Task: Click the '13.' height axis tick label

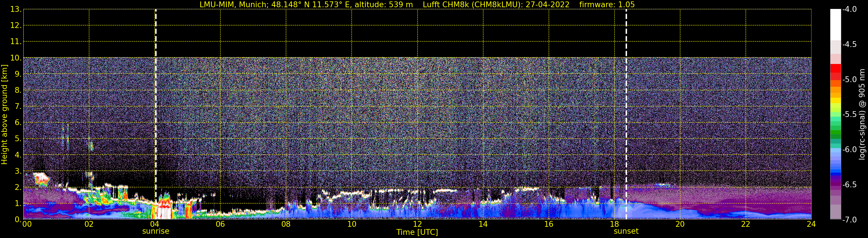Action: [x=16, y=10]
